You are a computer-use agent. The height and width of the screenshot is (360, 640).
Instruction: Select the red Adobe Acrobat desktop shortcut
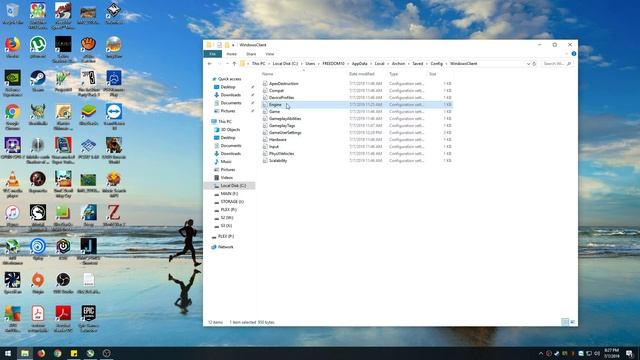pyautogui.click(x=63, y=318)
